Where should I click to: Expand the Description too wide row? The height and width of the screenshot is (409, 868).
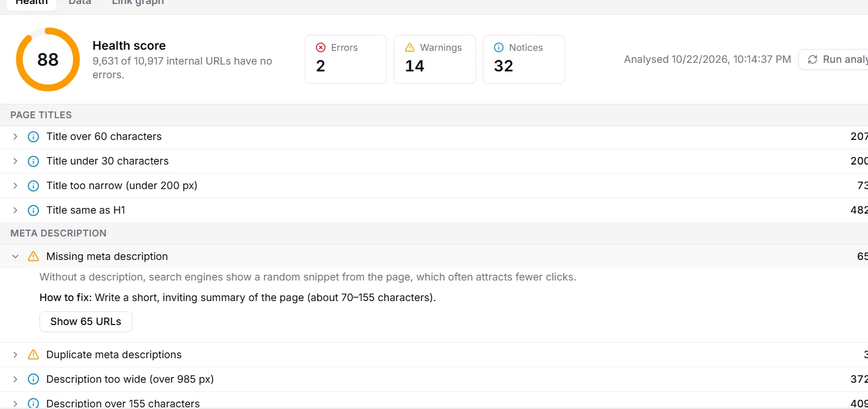pos(15,379)
